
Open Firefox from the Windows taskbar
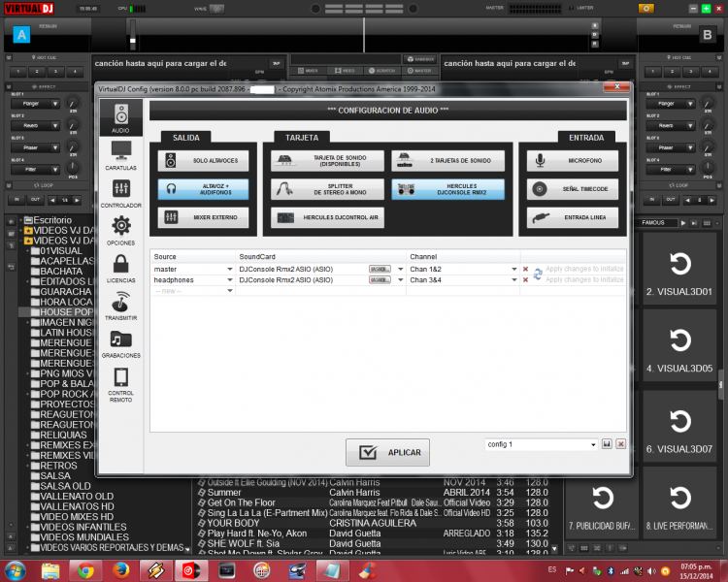pos(119,569)
